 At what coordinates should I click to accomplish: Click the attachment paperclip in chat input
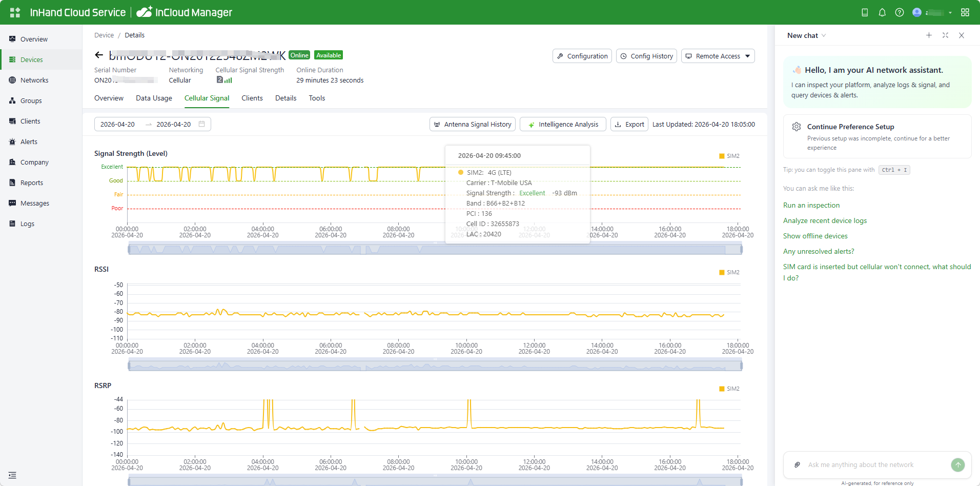point(797,465)
